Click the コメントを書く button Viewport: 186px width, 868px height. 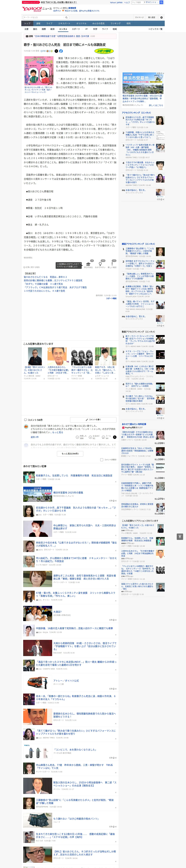pyautogui.click(x=93, y=420)
